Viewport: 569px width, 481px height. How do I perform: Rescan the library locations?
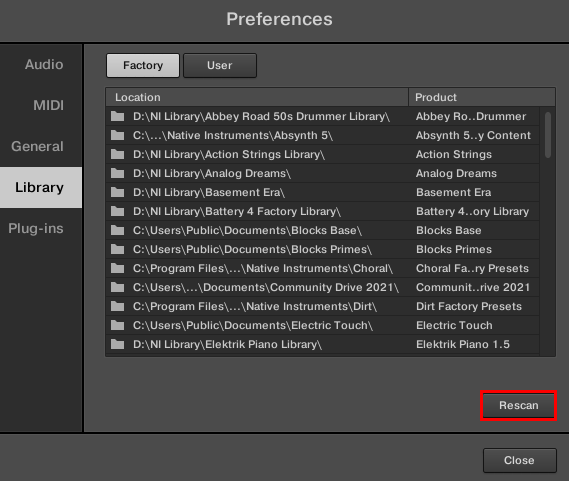519,405
